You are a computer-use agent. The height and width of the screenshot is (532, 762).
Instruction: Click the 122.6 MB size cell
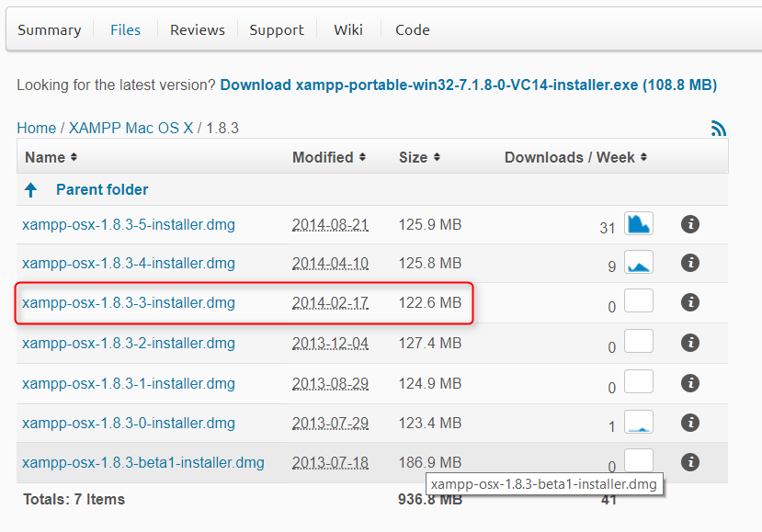pos(429,302)
